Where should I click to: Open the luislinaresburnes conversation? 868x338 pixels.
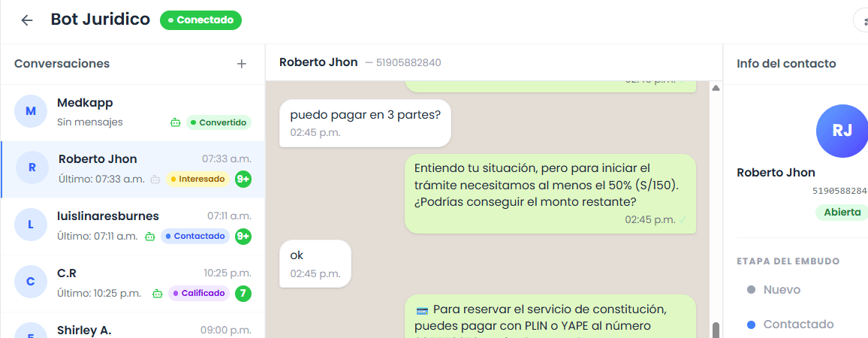pos(133,227)
